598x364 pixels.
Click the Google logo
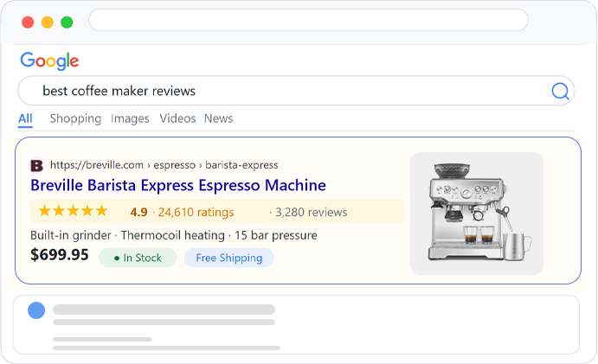(49, 61)
